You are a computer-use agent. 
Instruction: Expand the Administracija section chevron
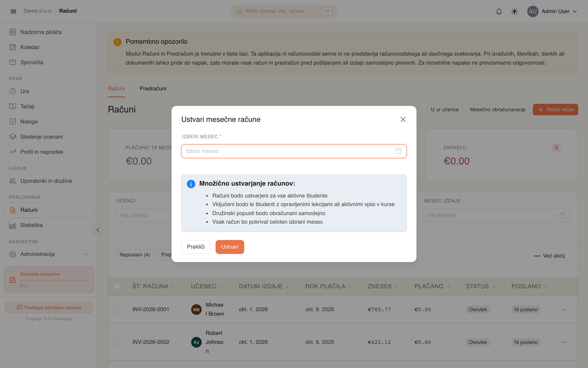86,254
